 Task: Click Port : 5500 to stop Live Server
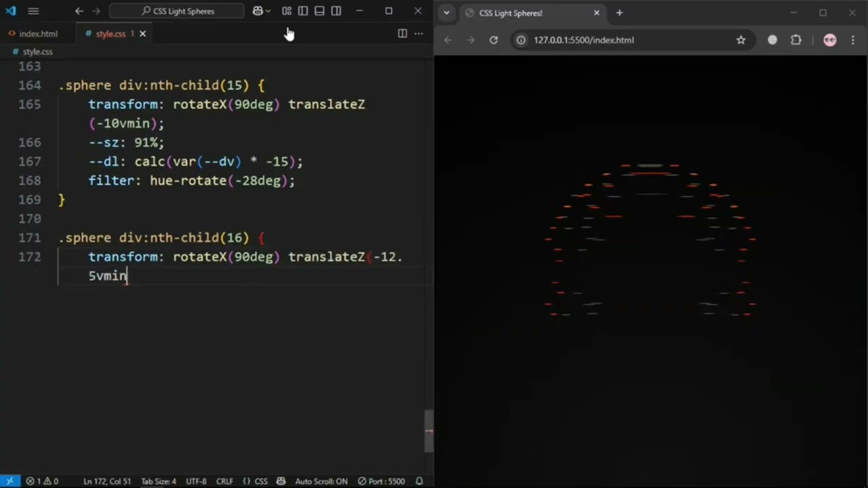pyautogui.click(x=381, y=481)
